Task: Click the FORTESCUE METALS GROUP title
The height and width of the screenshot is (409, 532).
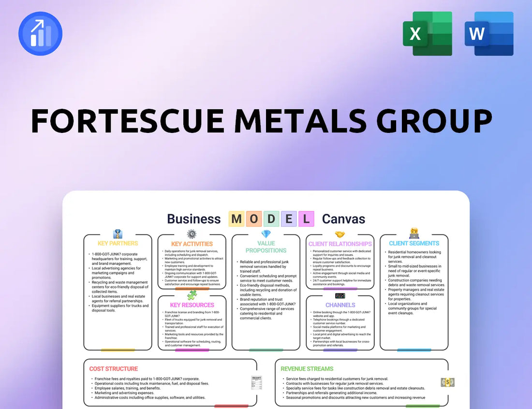Action: 261,121
